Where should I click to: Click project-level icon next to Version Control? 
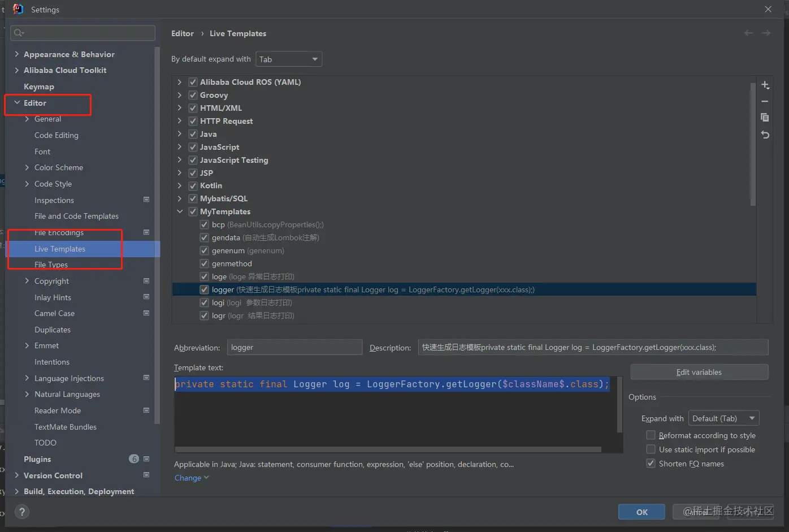coord(146,475)
